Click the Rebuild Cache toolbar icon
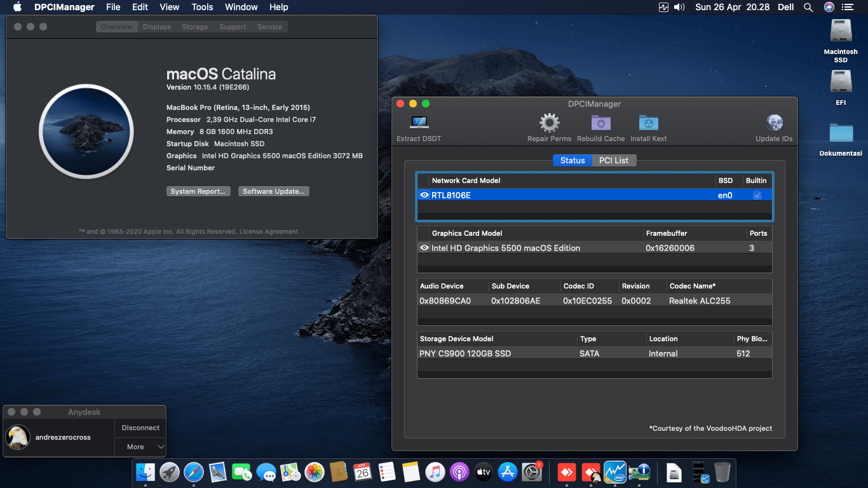Image resolution: width=868 pixels, height=488 pixels. click(x=600, y=123)
